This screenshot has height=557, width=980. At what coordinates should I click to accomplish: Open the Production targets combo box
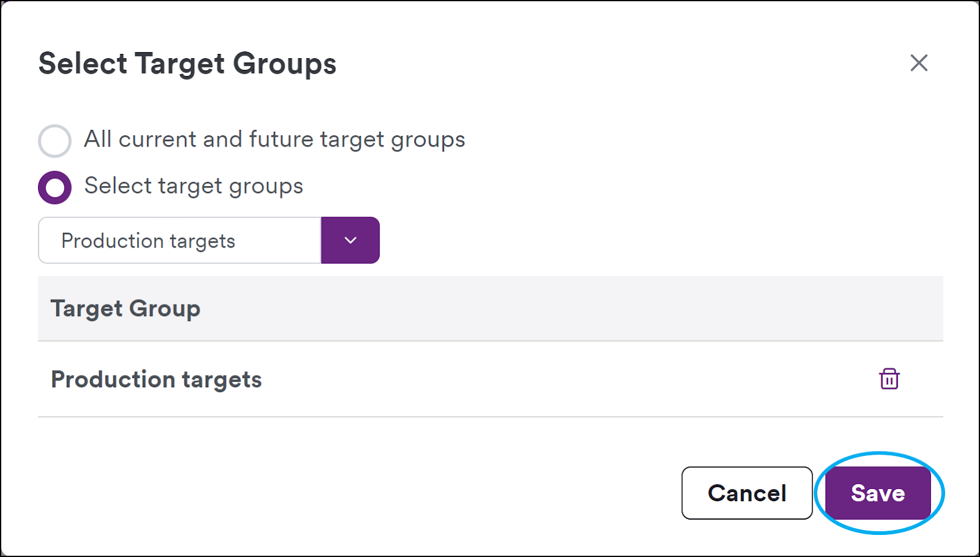pos(209,240)
